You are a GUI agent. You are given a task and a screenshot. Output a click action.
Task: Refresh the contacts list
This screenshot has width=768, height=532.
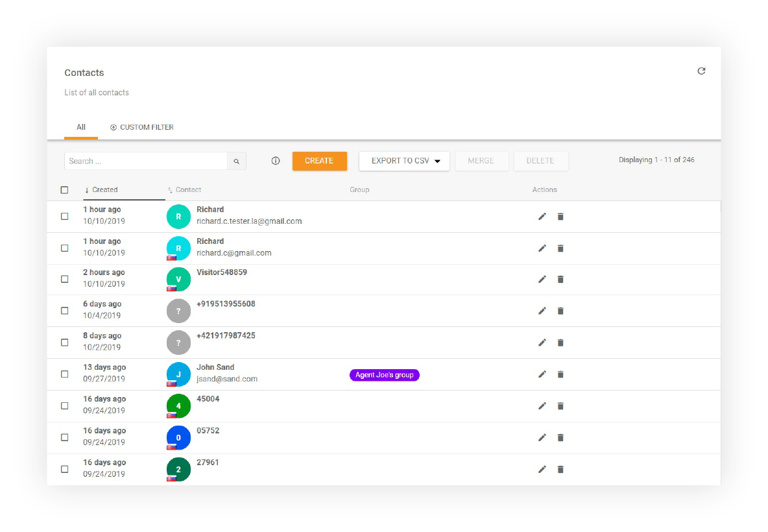(701, 71)
